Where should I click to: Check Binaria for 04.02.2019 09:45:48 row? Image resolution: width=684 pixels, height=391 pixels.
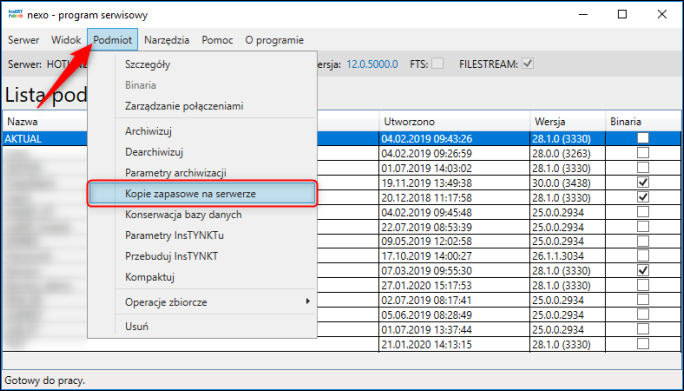coord(643,212)
